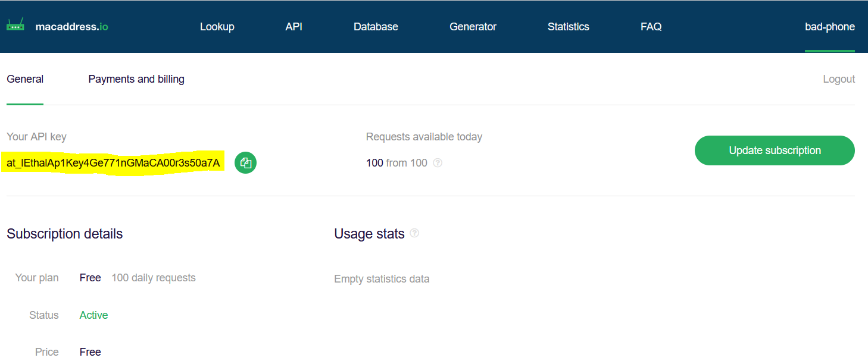The height and width of the screenshot is (364, 868).
Task: Click the Price row label
Action: pos(47,352)
